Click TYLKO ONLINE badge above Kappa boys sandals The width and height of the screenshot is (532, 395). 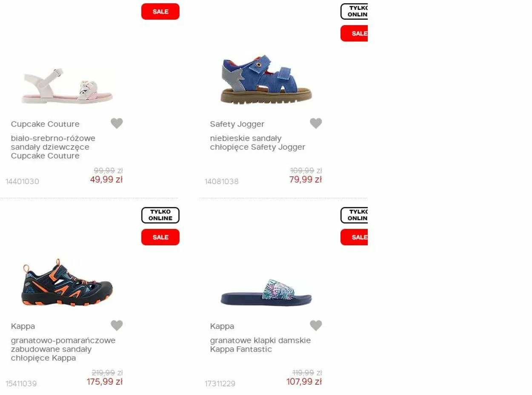(x=160, y=215)
